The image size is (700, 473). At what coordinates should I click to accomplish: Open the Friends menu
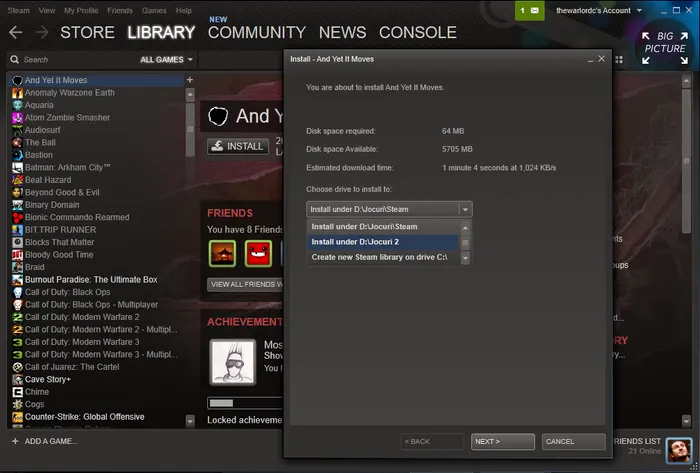pos(120,10)
